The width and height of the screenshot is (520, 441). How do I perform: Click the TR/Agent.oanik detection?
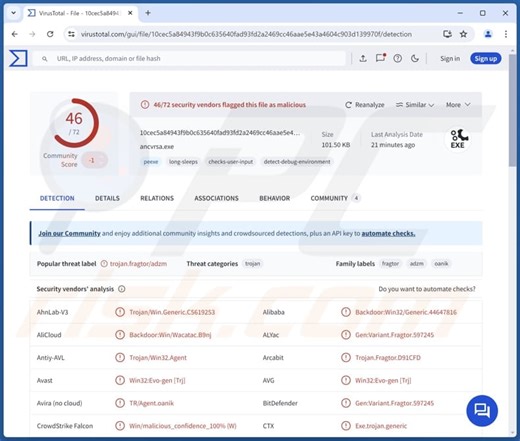click(x=152, y=403)
